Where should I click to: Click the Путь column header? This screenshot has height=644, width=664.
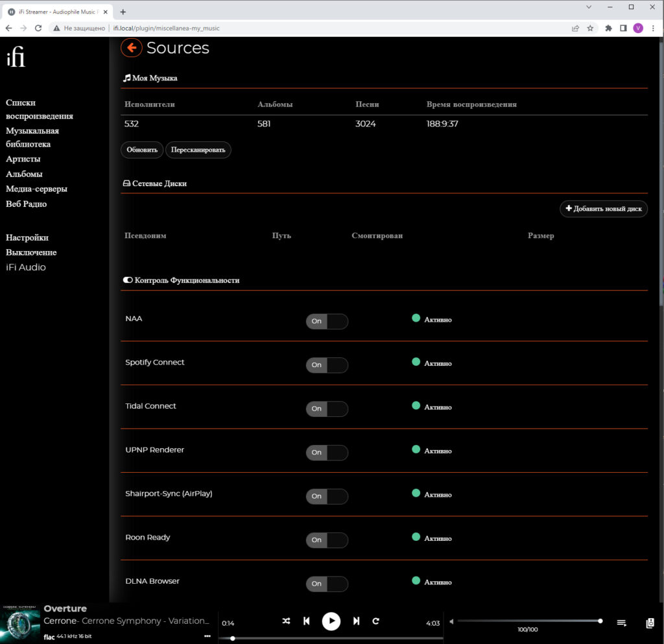(x=281, y=235)
